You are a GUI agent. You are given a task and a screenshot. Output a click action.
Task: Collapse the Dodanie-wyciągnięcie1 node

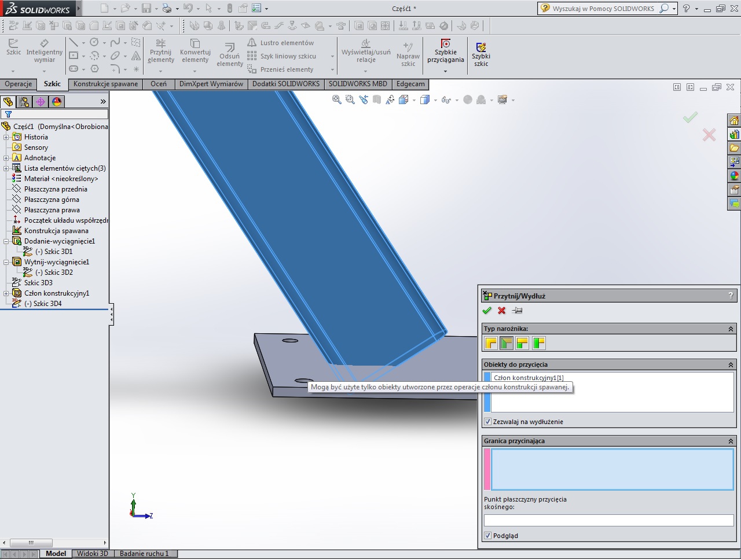tap(6, 241)
